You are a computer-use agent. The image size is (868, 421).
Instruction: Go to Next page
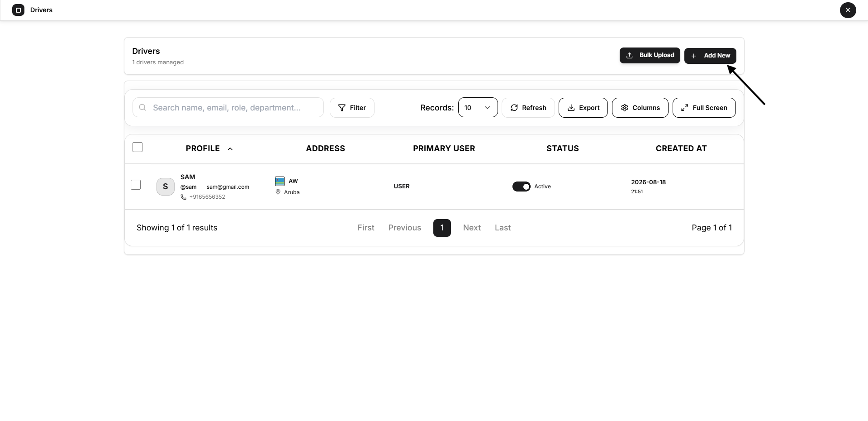click(472, 228)
